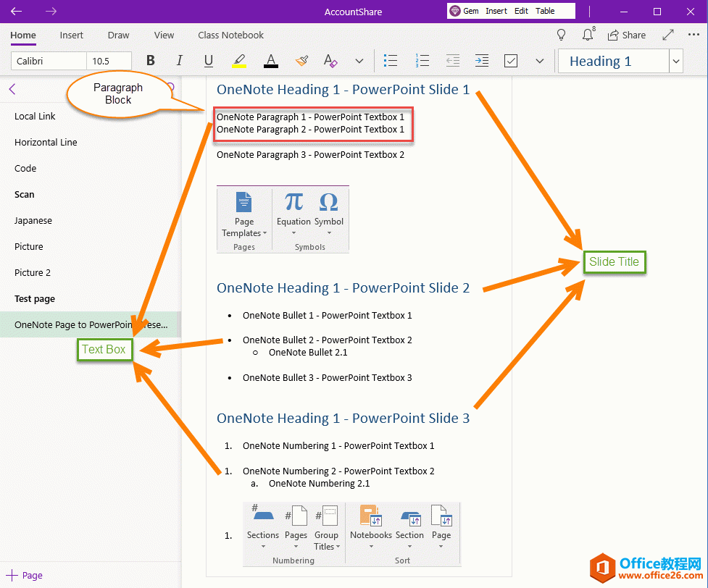Toggle bold formatting
This screenshot has width=708, height=588.
150,61
